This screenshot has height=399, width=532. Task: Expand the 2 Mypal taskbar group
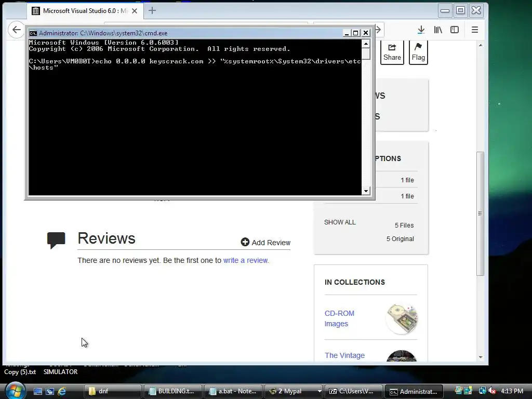[320, 391]
